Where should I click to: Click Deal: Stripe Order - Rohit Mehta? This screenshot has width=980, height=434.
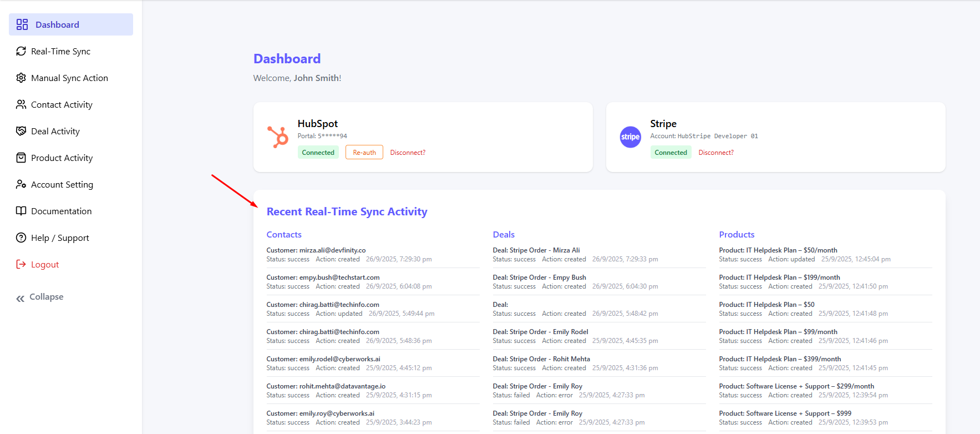(541, 359)
